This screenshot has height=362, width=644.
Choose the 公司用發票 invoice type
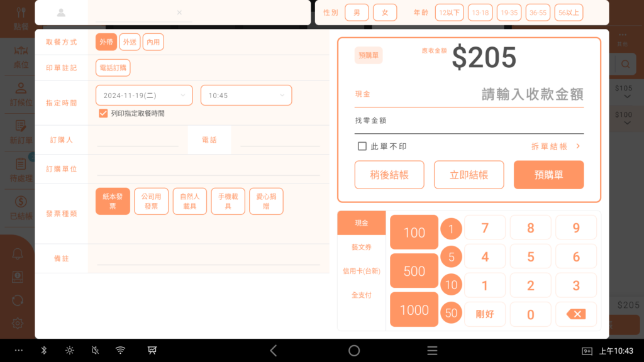point(151,202)
